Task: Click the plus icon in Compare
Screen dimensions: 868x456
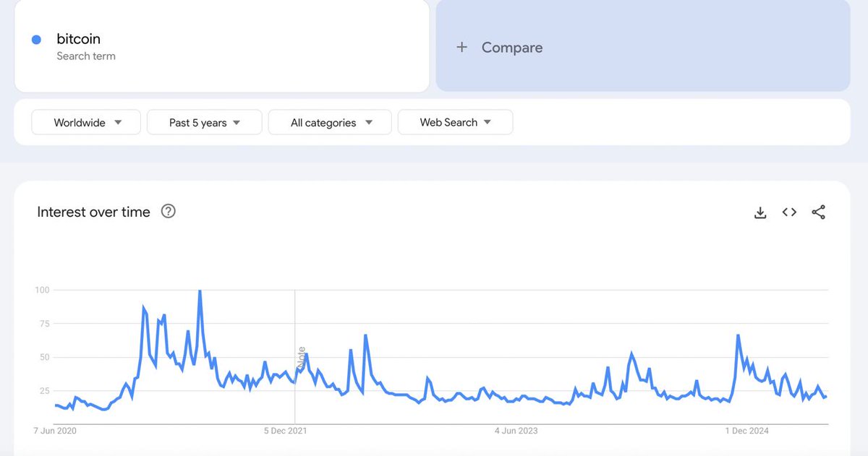Action: click(x=462, y=47)
